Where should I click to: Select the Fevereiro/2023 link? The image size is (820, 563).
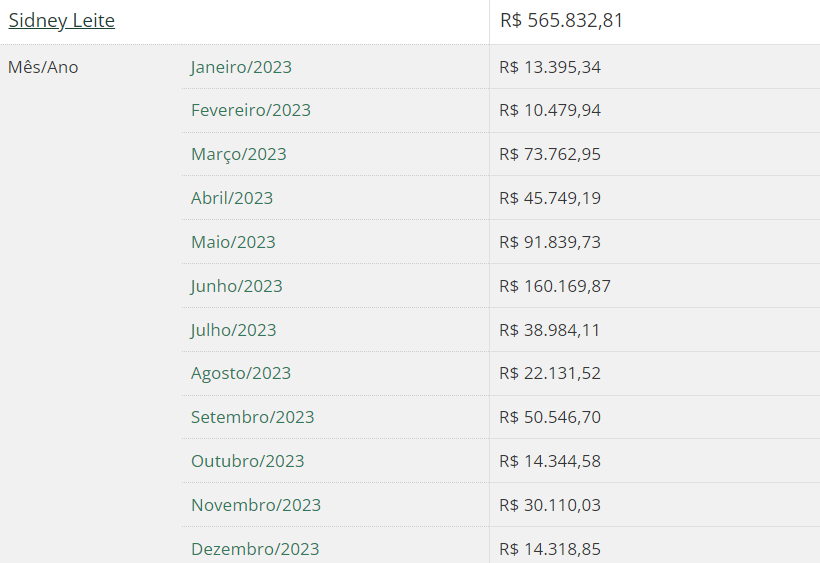pyautogui.click(x=250, y=110)
